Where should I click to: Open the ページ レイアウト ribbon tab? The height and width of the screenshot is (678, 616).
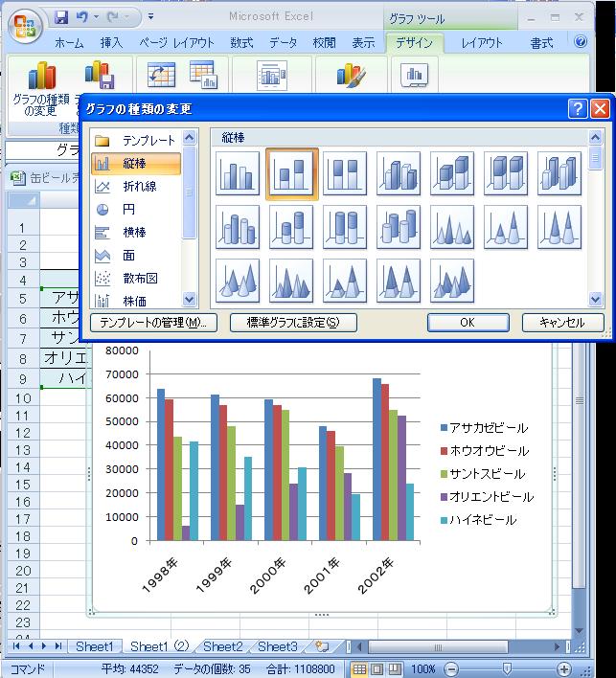coord(176,42)
